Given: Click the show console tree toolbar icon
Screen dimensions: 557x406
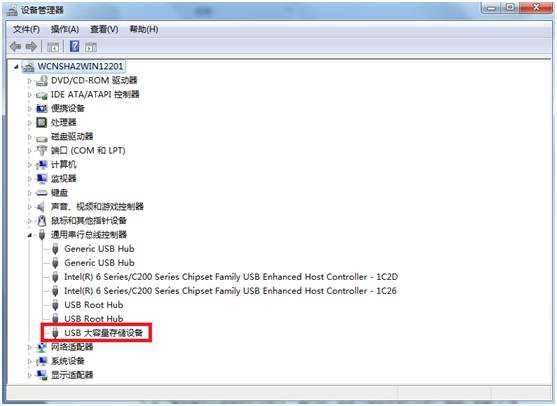Looking at the screenshot, I should 53,47.
